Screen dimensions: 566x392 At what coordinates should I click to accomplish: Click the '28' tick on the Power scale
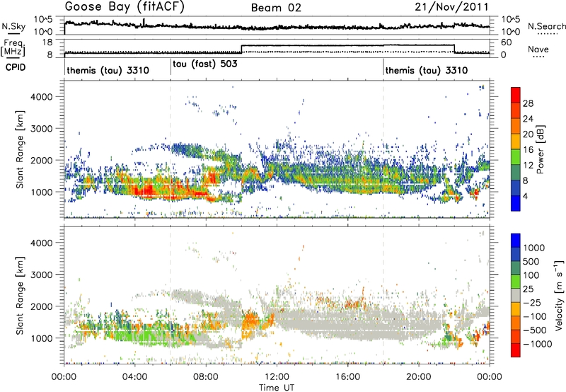(x=528, y=103)
